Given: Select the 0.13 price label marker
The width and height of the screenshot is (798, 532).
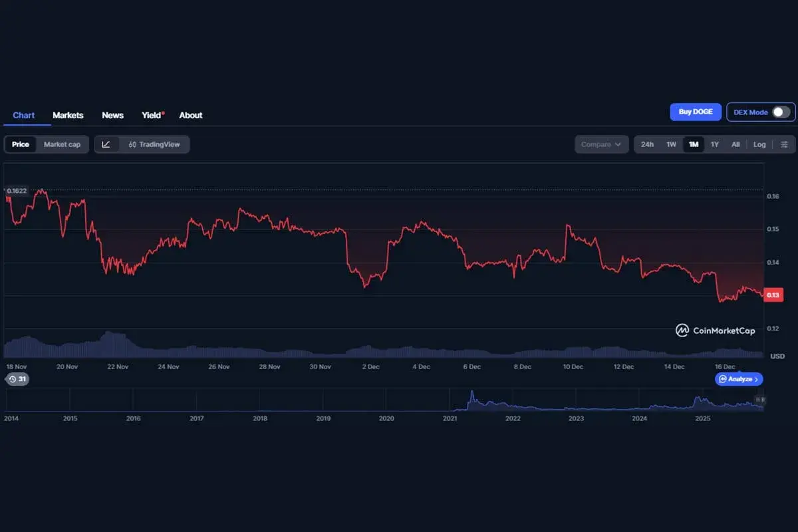Looking at the screenshot, I should pos(773,295).
